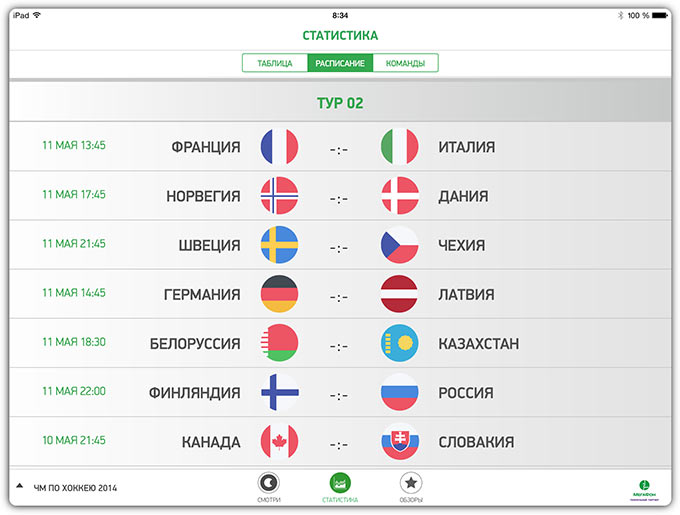Viewport: 680px width, 515px height.
Task: Open the Смотри watch icon
Action: click(x=268, y=483)
